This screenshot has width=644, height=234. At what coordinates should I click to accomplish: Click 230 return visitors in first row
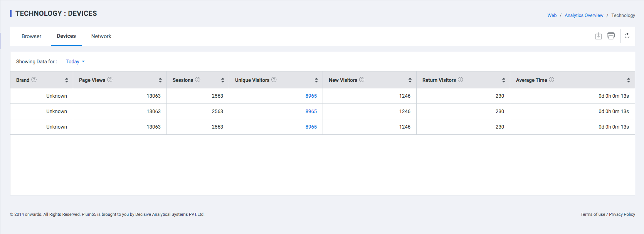click(x=500, y=96)
